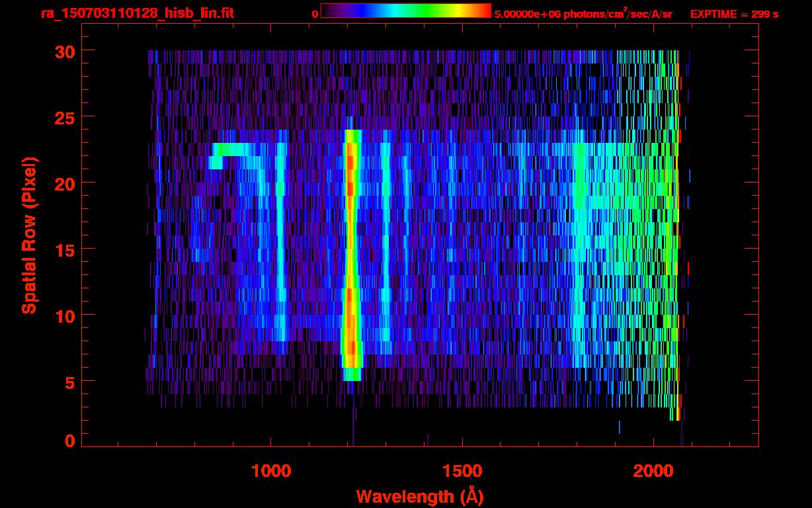Click the Spatial Row (Pixel) axis label
Screen dimensions: 812x508
(28, 235)
